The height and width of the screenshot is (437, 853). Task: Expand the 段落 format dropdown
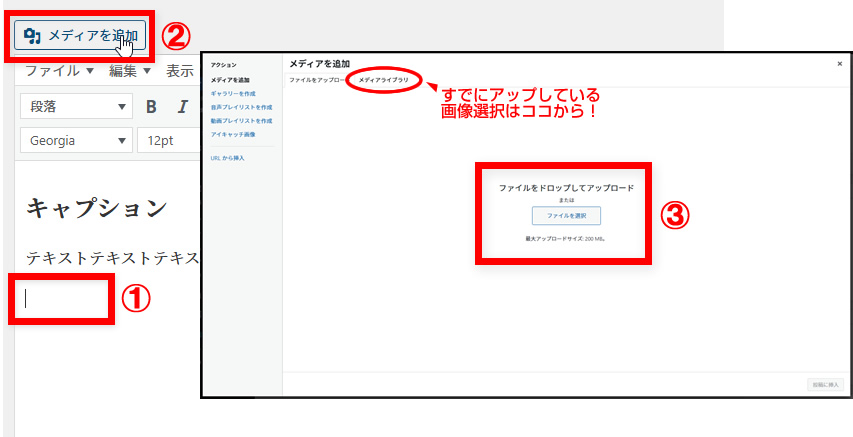[x=75, y=106]
